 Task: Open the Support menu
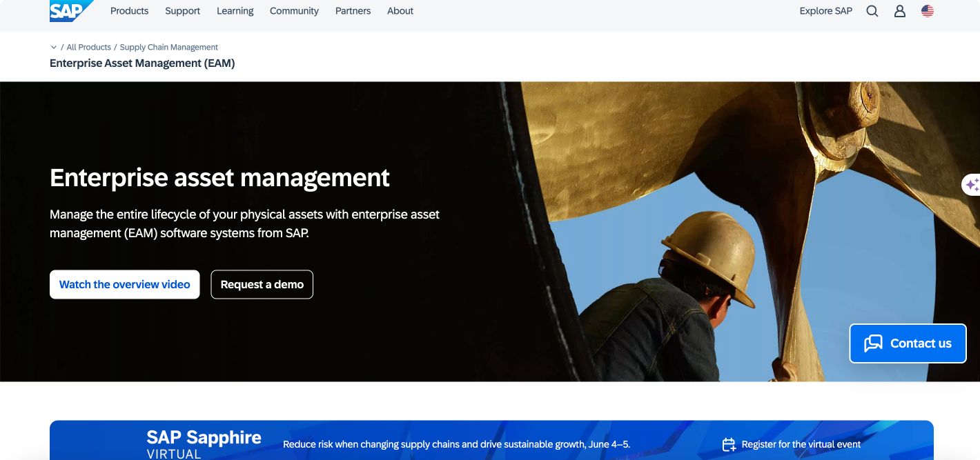(x=183, y=11)
